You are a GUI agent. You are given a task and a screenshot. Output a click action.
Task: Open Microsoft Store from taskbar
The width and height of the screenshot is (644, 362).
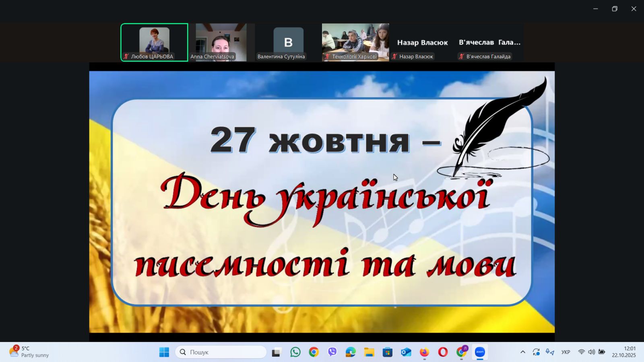pyautogui.click(x=387, y=352)
